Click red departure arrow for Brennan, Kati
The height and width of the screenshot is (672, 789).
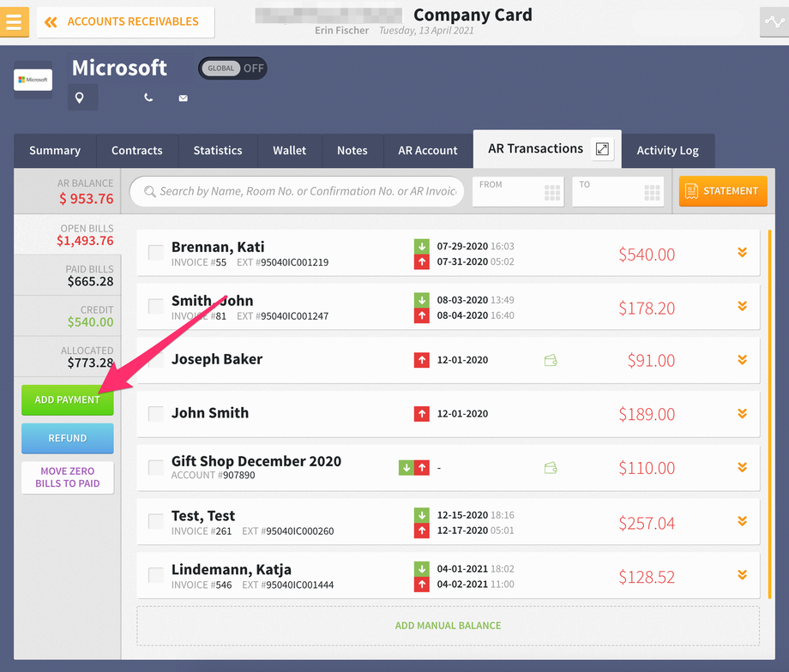422,261
